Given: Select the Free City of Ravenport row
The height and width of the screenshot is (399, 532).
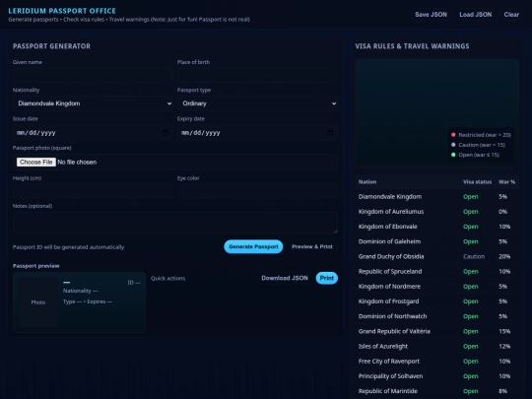Looking at the screenshot, I should [x=437, y=362].
